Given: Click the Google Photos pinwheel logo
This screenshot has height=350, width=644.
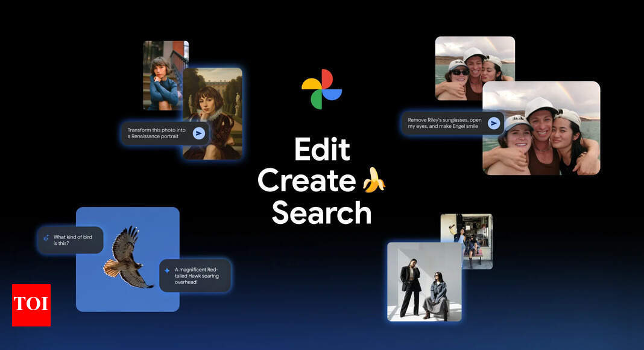Looking at the screenshot, I should (321, 89).
